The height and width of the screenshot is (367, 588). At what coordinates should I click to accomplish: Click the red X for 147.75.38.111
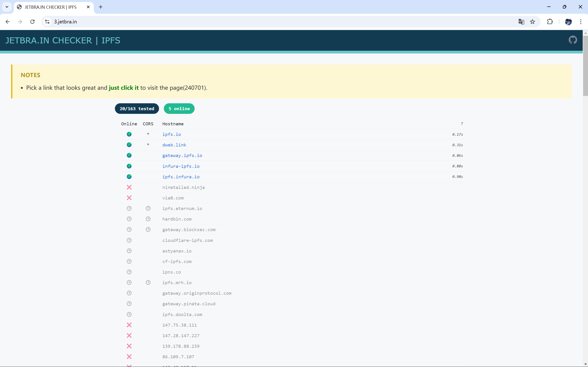pyautogui.click(x=129, y=325)
